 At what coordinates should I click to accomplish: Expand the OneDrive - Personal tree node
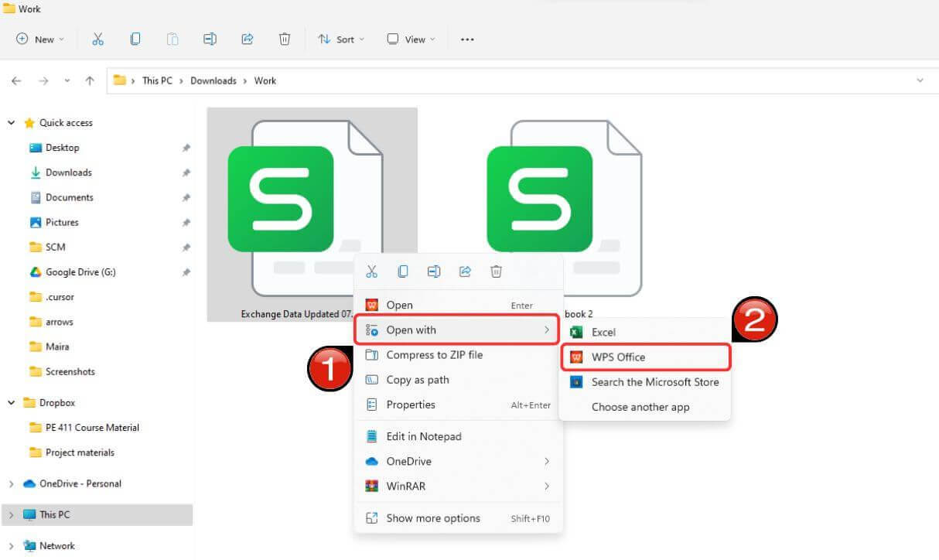point(11,484)
